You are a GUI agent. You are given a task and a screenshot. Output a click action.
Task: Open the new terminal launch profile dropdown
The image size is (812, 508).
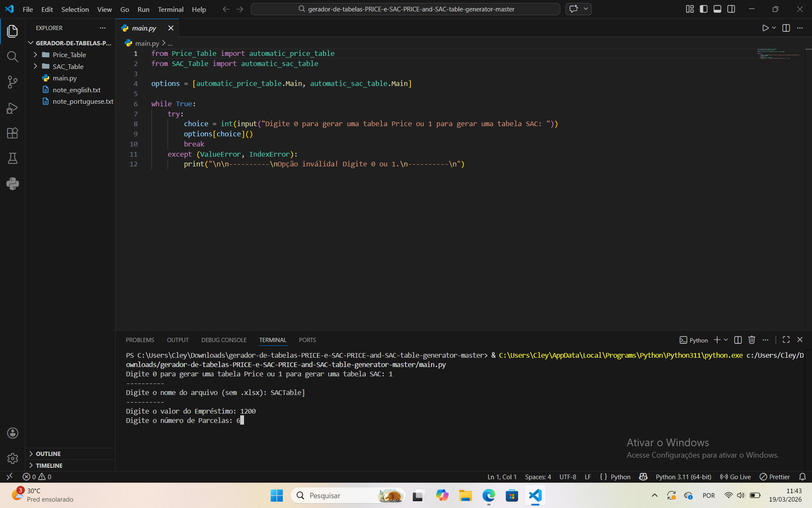coord(726,340)
